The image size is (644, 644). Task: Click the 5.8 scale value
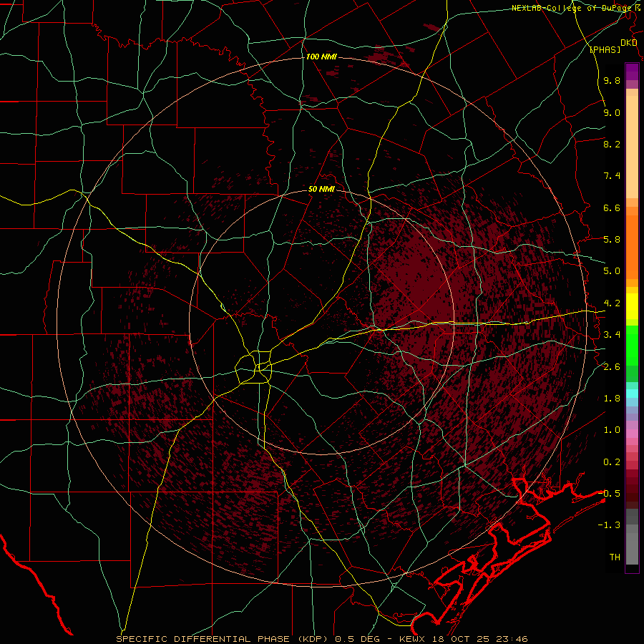click(612, 240)
